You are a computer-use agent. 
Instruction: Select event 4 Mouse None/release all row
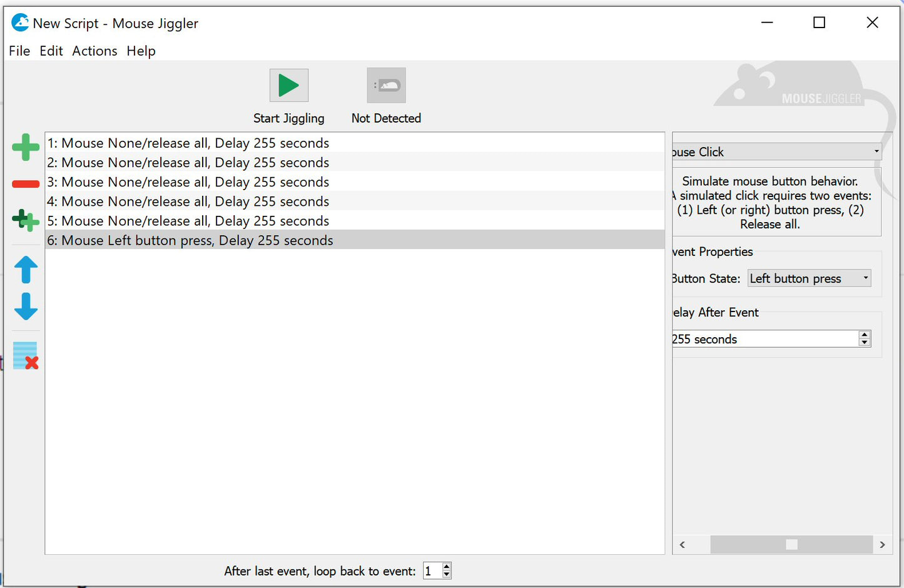[188, 201]
